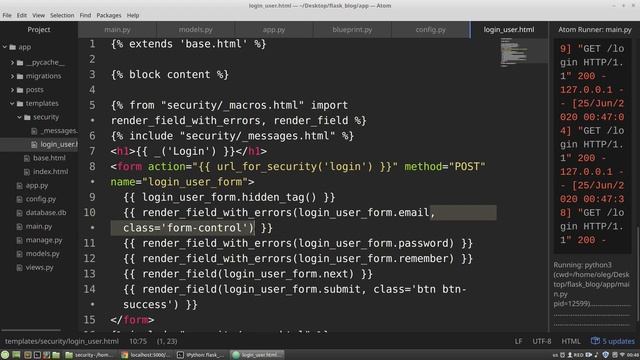Collapse the security folder chevron
The image size is (640, 360).
point(20,117)
